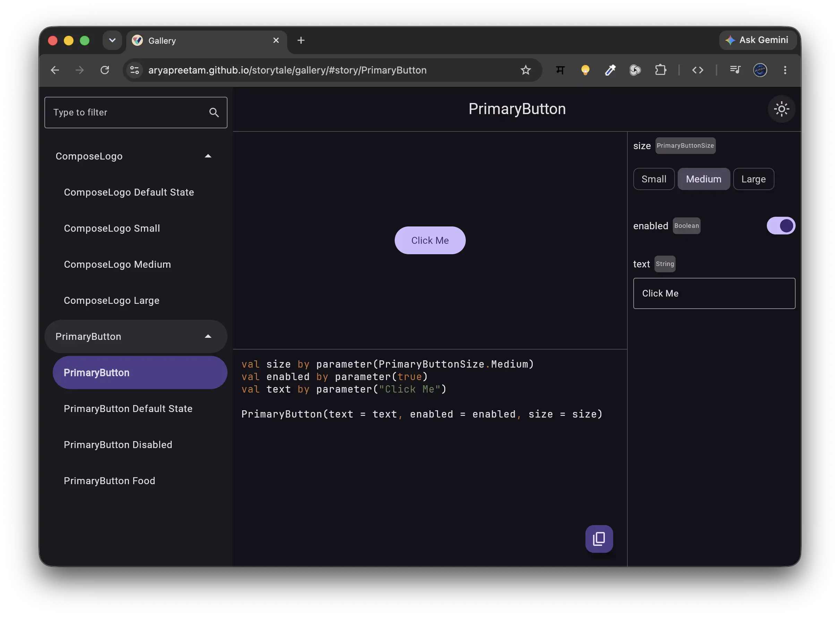Toggle the light/dark theme sun icon
This screenshot has width=840, height=618.
[x=781, y=109]
